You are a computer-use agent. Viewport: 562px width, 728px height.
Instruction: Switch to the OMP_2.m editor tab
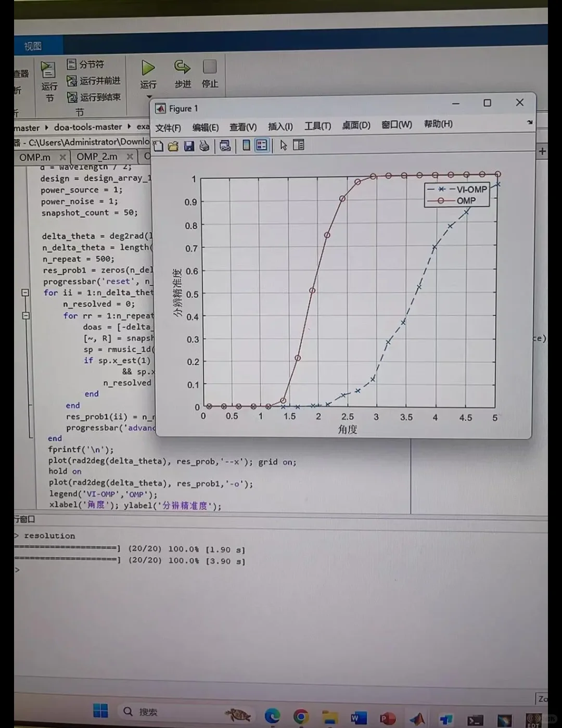97,156
